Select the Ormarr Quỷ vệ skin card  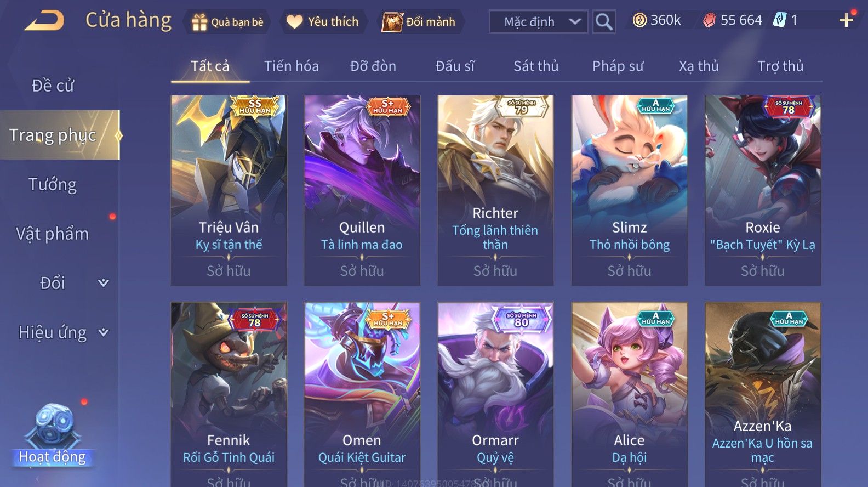point(495,394)
